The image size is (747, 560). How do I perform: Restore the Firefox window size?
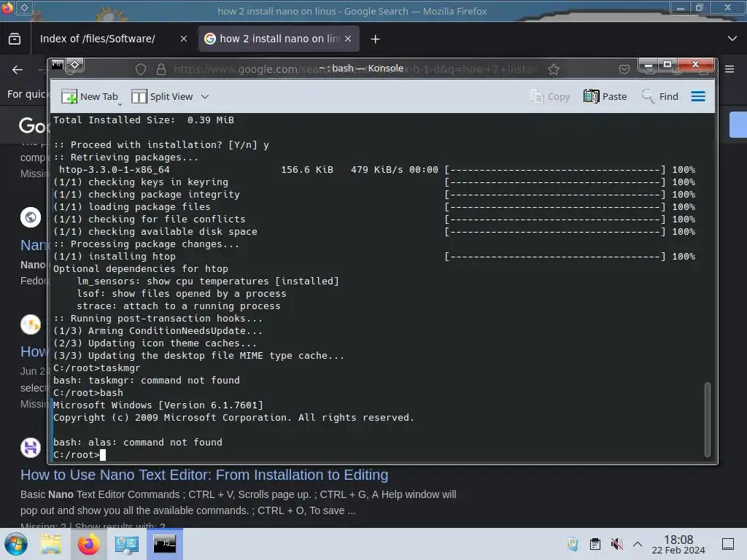click(x=700, y=7)
